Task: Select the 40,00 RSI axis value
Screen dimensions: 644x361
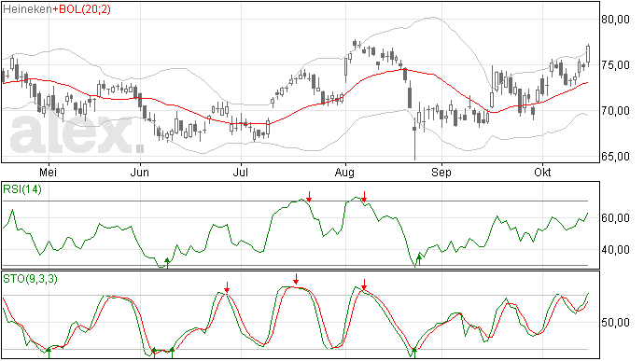Action: (615, 250)
